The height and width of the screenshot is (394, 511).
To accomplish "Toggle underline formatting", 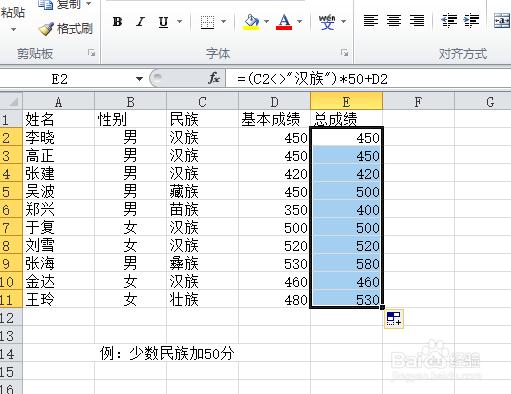I will pyautogui.click(x=163, y=22).
